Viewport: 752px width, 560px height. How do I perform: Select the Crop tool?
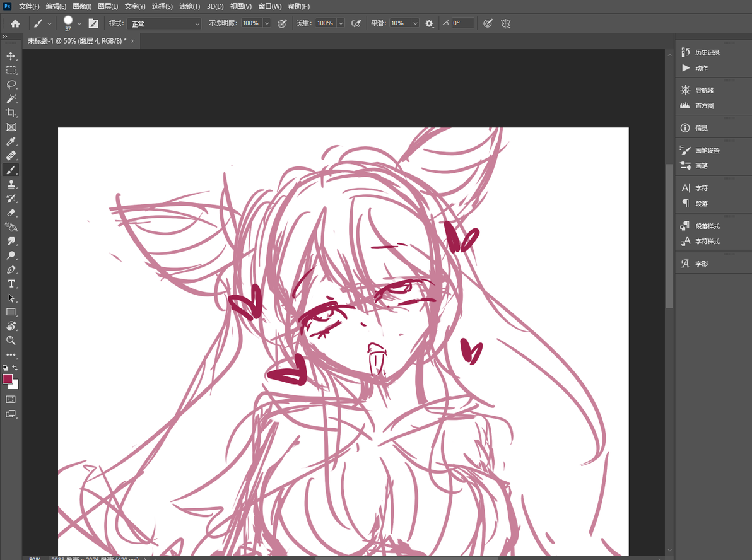(11, 113)
